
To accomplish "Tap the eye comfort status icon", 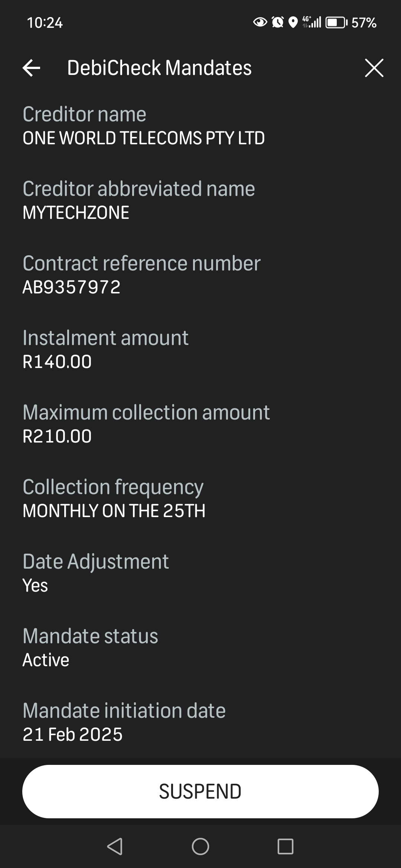I will (x=260, y=23).
